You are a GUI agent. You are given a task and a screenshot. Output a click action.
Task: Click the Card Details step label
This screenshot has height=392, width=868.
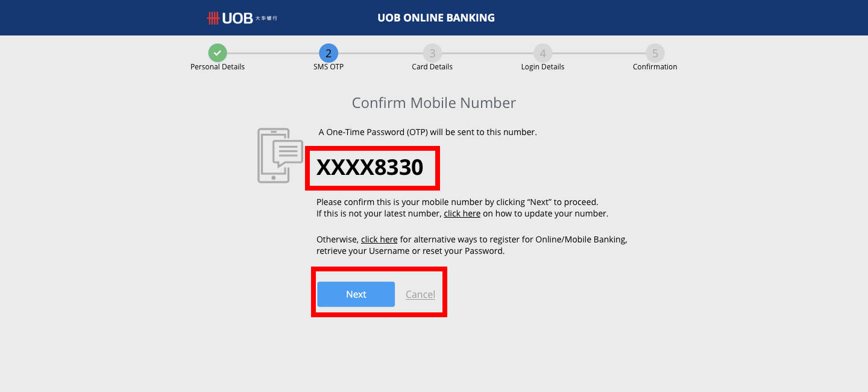coord(432,67)
